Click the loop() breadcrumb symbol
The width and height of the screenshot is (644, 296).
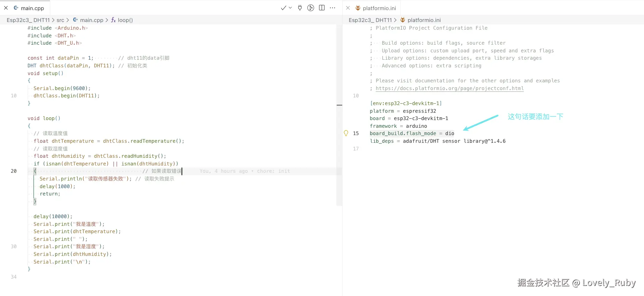pyautogui.click(x=125, y=20)
